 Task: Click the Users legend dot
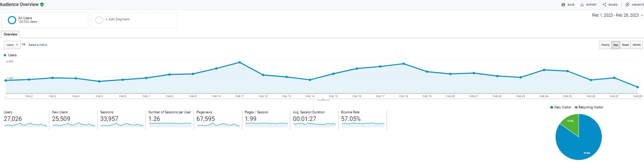point(5,55)
